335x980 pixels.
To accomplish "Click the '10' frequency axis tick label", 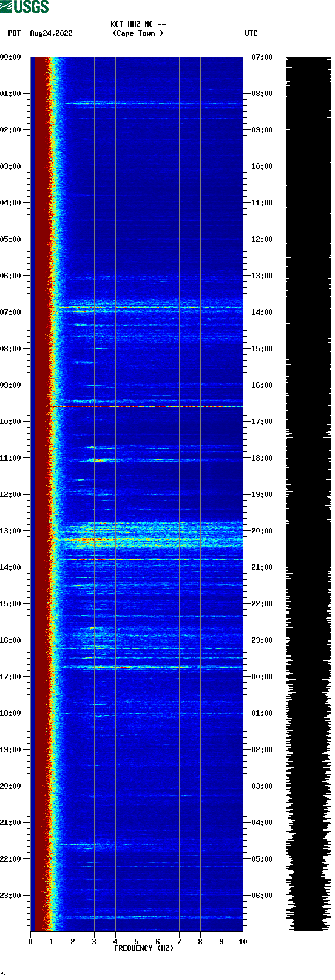I will (x=243, y=942).
